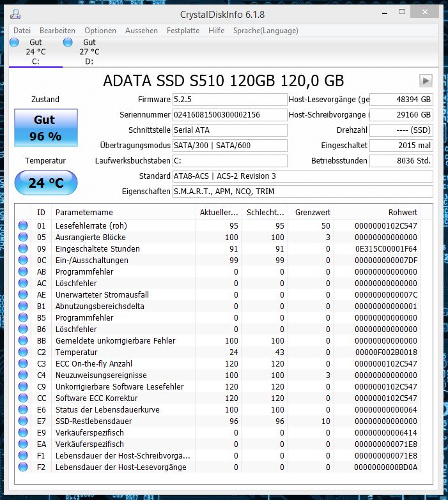Open the Aussehen menu
Screen dimensions: 448x500
pos(141,31)
